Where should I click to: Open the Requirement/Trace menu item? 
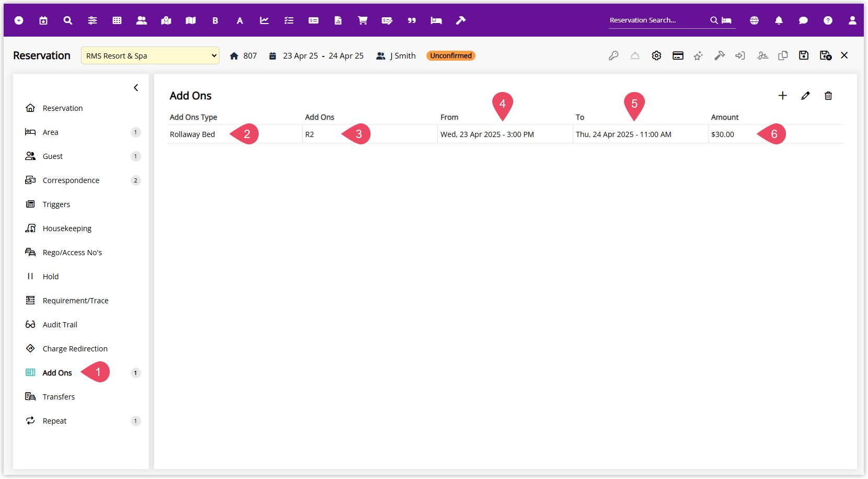tap(82, 301)
